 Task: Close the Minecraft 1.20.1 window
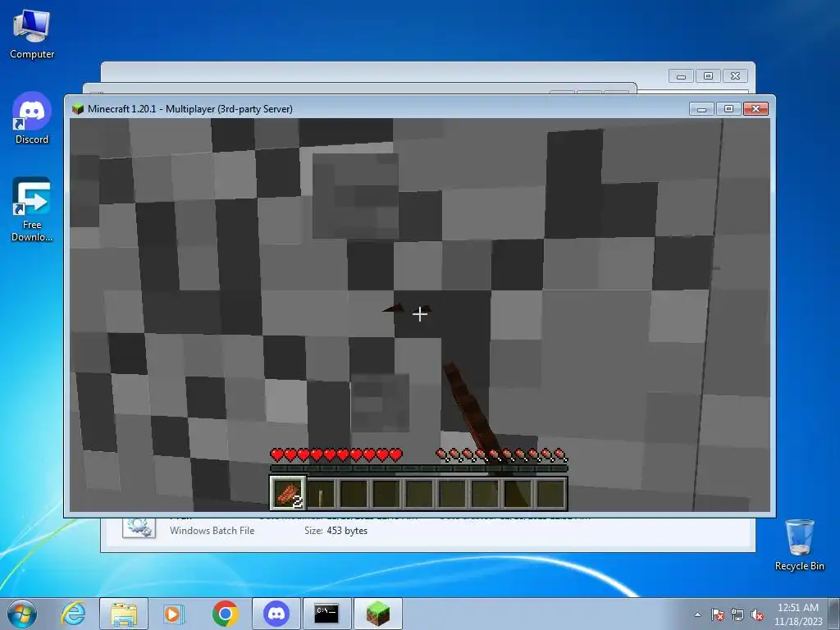pyautogui.click(x=756, y=109)
